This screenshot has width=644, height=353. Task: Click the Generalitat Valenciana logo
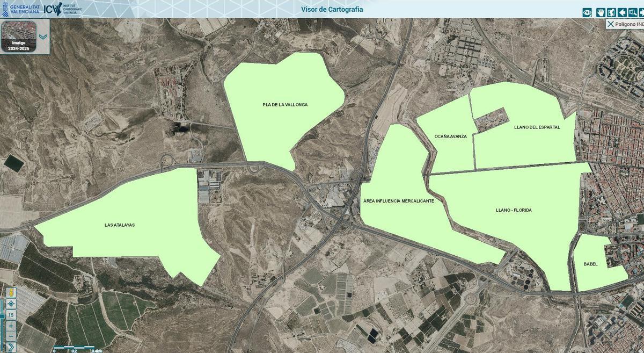[x=20, y=9]
